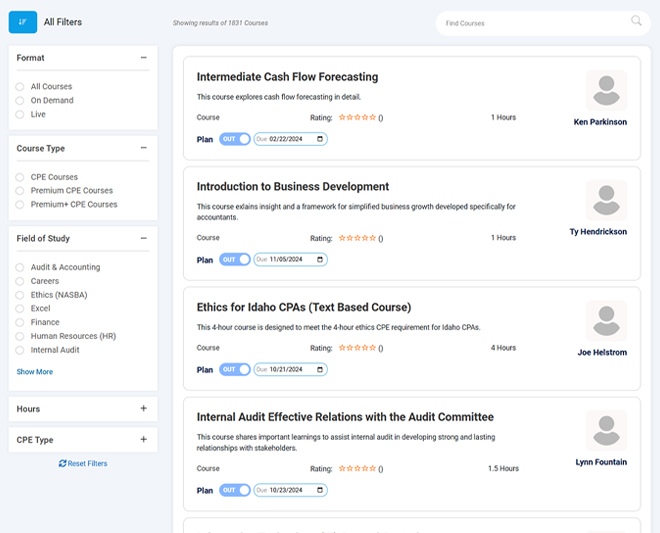This screenshot has height=533, width=660.
Task: Select the Live format option
Action: [20, 115]
